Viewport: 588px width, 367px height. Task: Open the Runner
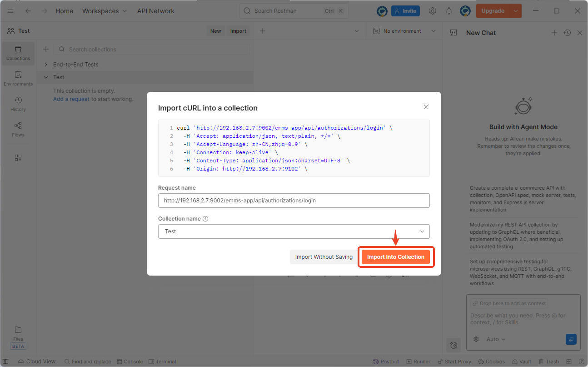coord(418,362)
